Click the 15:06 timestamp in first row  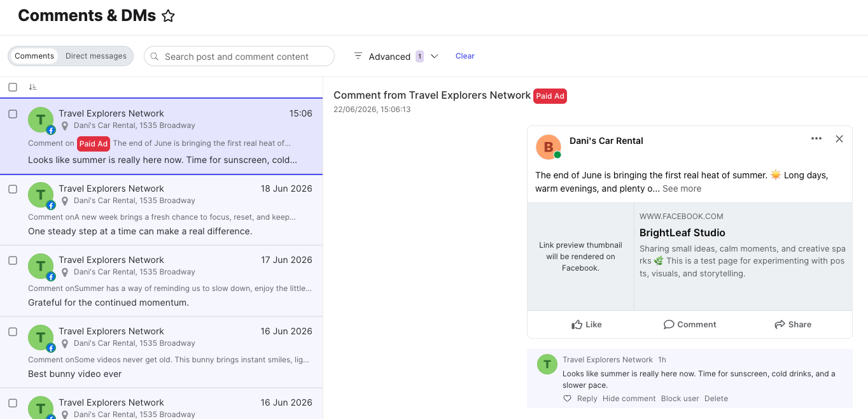(300, 113)
